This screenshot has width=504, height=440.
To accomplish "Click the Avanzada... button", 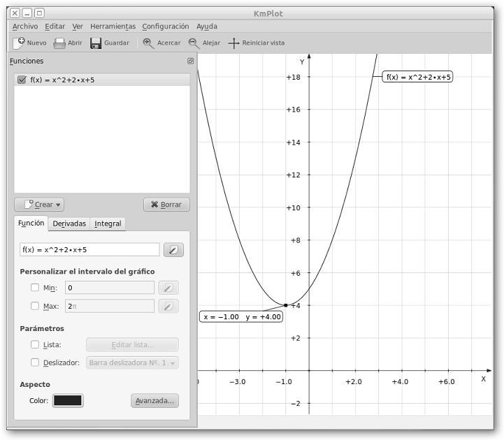I will click(x=154, y=401).
